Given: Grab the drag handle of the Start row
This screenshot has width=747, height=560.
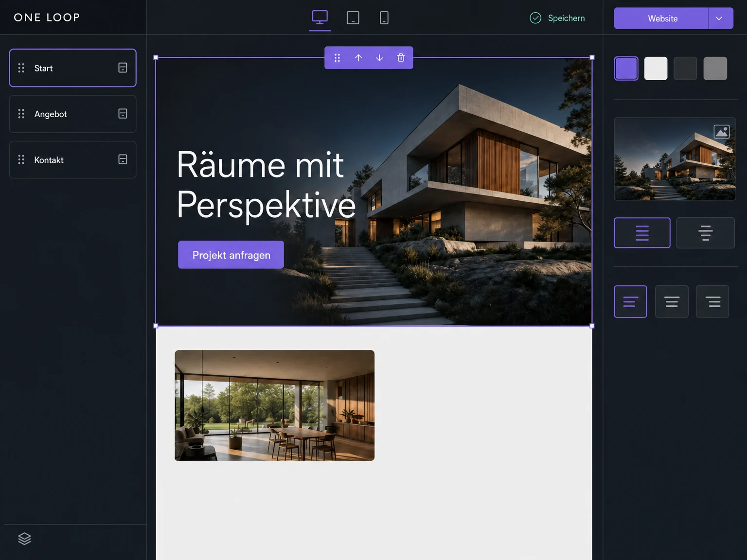Looking at the screenshot, I should coord(21,68).
